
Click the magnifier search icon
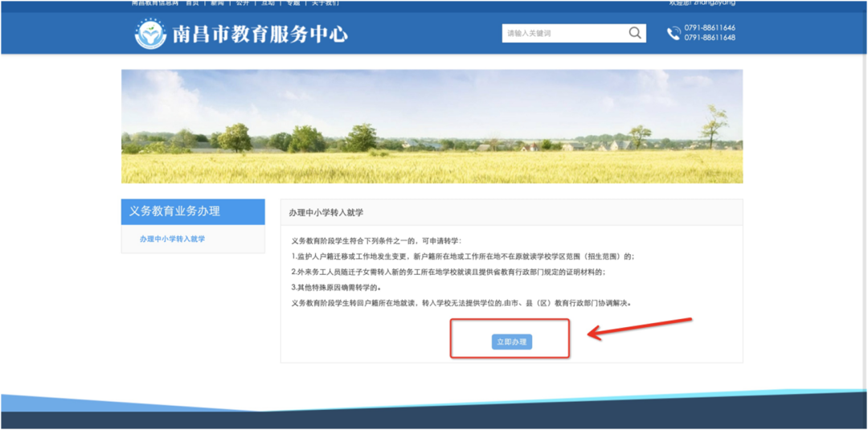tap(634, 33)
